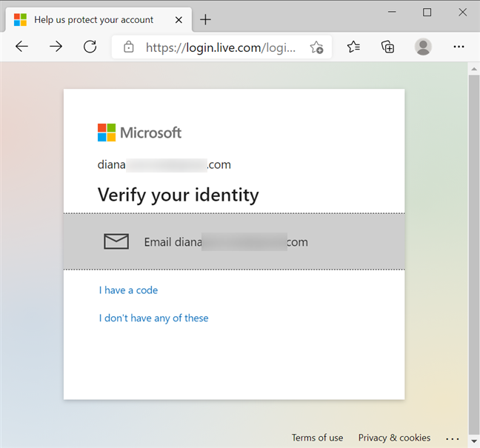Open the footer more options ellipsis
The width and height of the screenshot is (480, 448).
click(x=453, y=439)
